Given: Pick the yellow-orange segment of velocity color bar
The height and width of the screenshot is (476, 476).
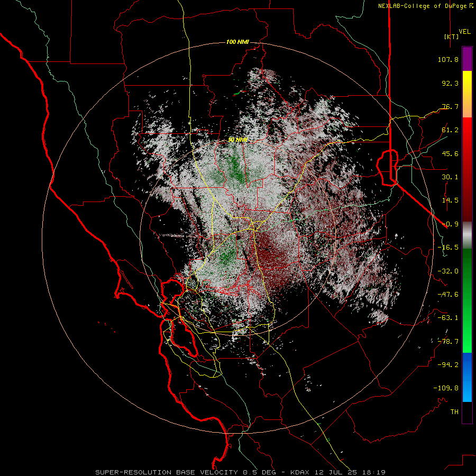Looking at the screenshot, I should pyautogui.click(x=467, y=94).
